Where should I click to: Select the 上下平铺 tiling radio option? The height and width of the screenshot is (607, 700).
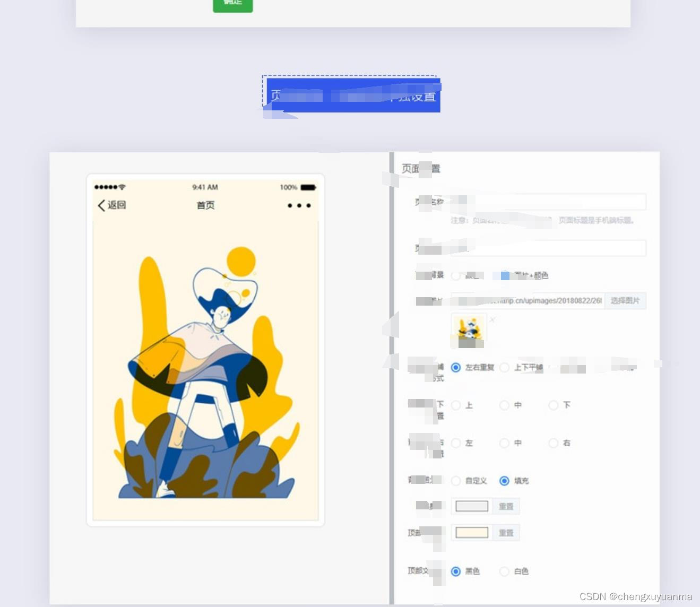[x=505, y=367]
